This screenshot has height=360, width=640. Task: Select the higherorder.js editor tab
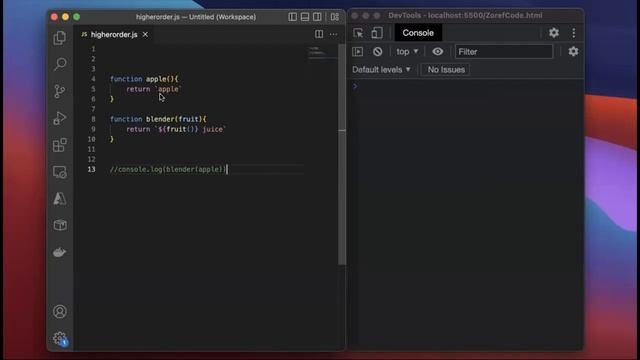click(115, 35)
